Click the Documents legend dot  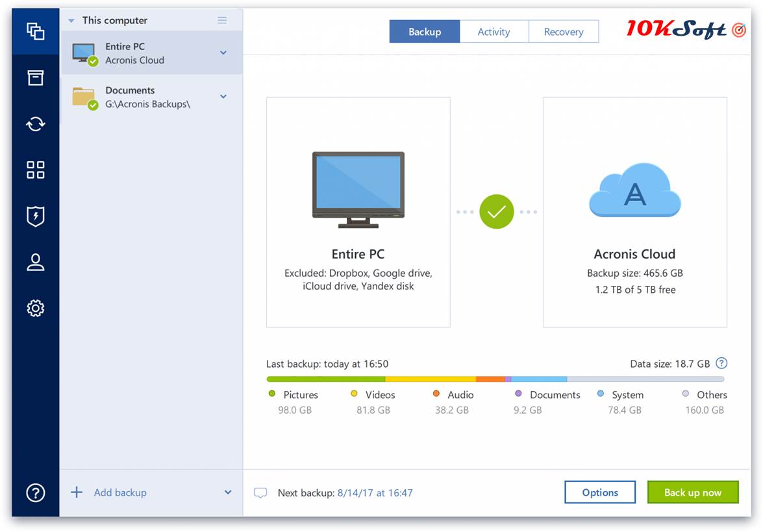518,394
